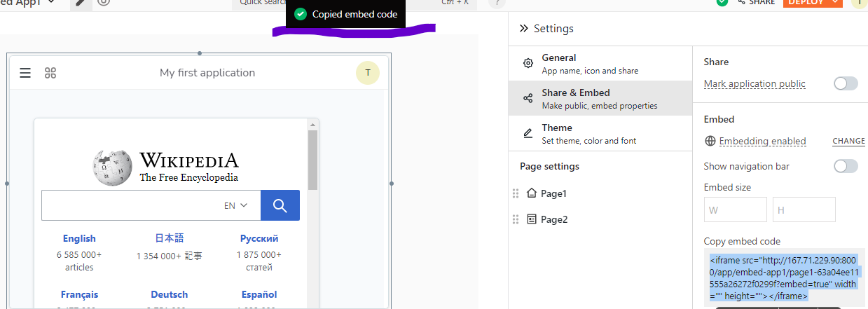Click the drag handle next to Page2

pos(516,219)
